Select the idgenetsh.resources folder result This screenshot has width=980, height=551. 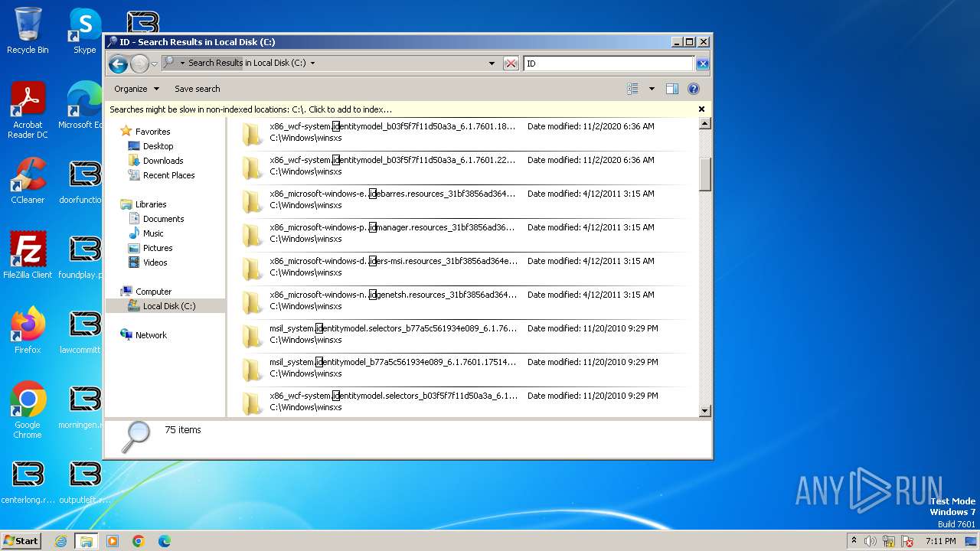463,302
